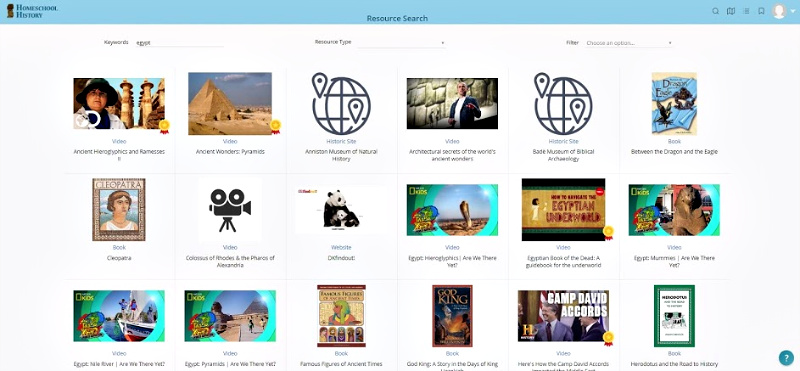Click title Colossus of Rhodes & Pharos of Alexandria
This screenshot has width=800, height=371.
[x=230, y=261]
